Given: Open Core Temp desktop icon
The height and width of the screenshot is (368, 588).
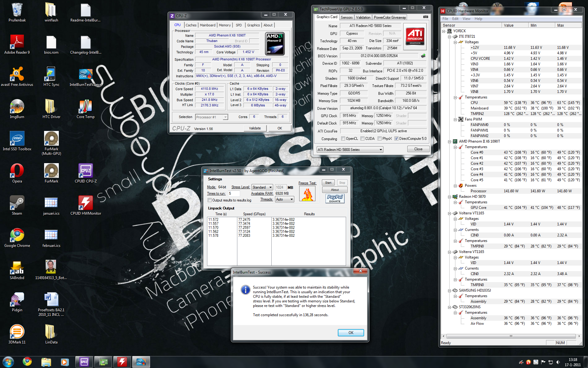Looking at the screenshot, I should pyautogui.click(x=85, y=109).
